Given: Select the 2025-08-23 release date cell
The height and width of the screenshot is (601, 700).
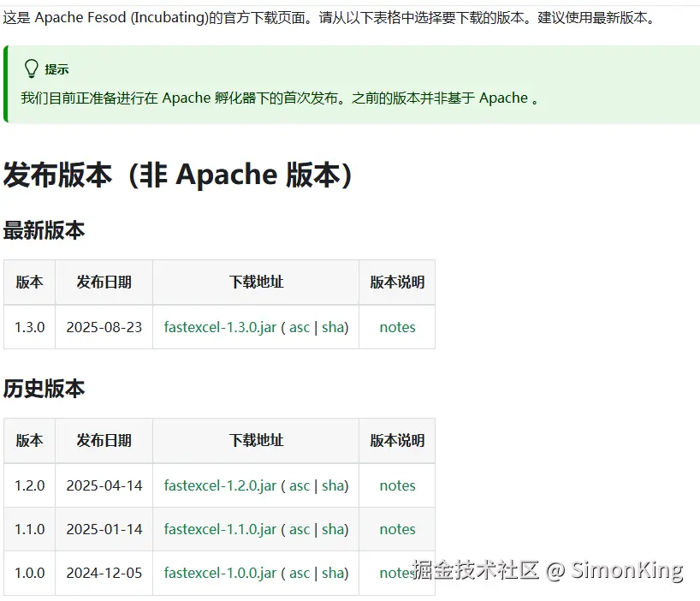Looking at the screenshot, I should [x=104, y=327].
